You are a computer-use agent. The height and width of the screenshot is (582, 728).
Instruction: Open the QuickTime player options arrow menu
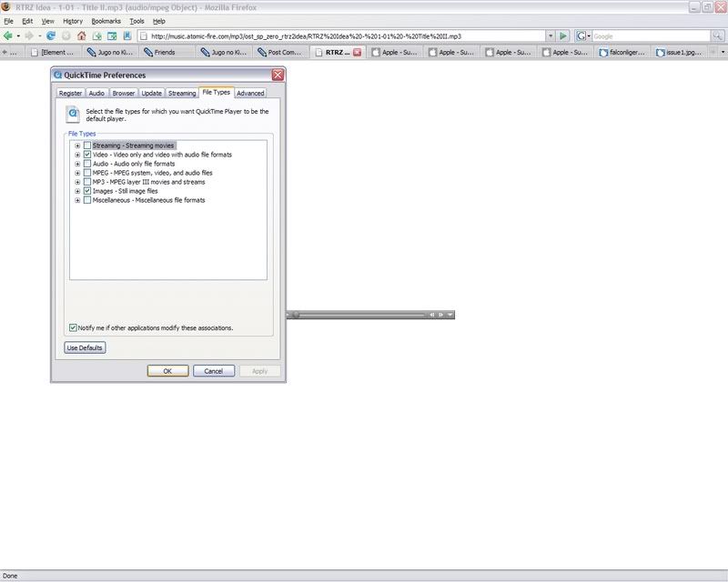[450, 315]
